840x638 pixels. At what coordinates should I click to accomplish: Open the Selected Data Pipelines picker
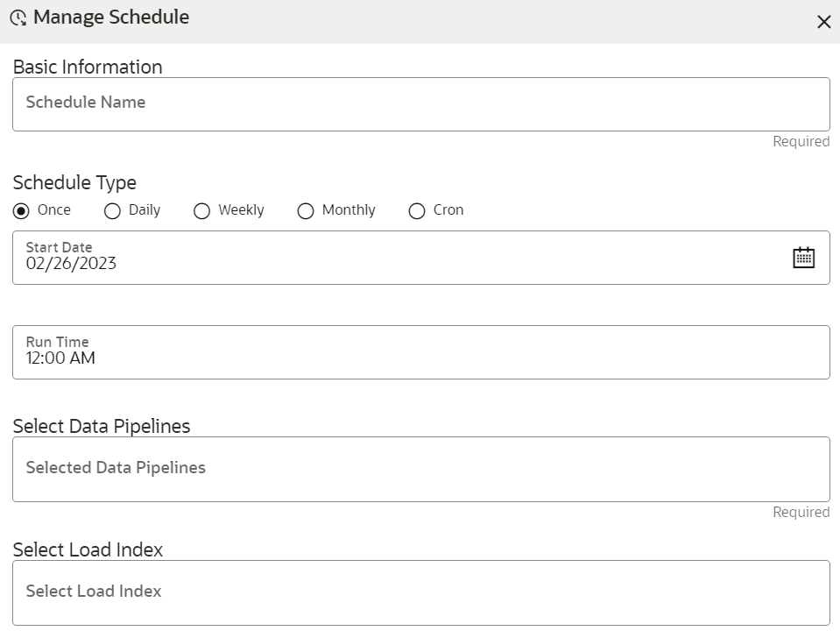coord(420,468)
